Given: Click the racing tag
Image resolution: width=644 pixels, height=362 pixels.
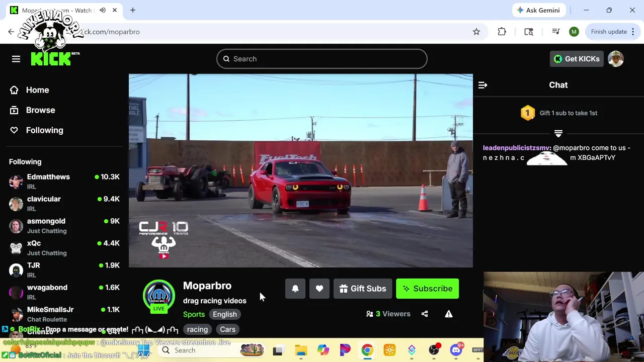Looking at the screenshot, I should pos(197,329).
